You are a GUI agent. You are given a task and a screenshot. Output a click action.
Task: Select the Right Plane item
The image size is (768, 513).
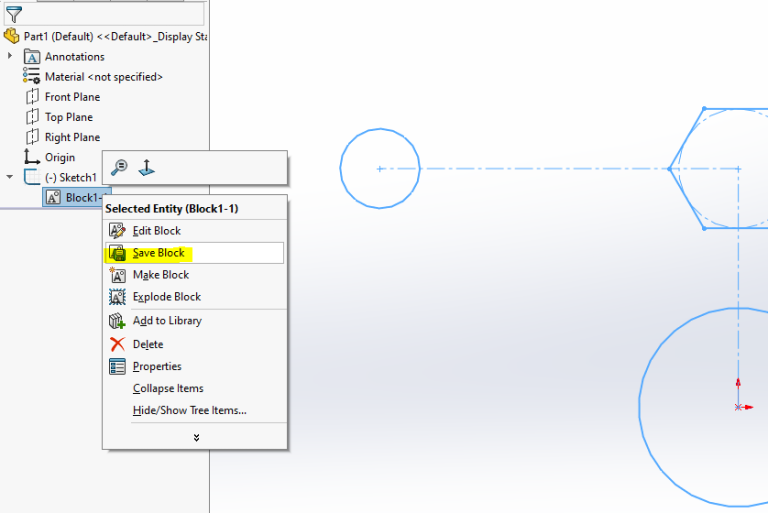(72, 137)
